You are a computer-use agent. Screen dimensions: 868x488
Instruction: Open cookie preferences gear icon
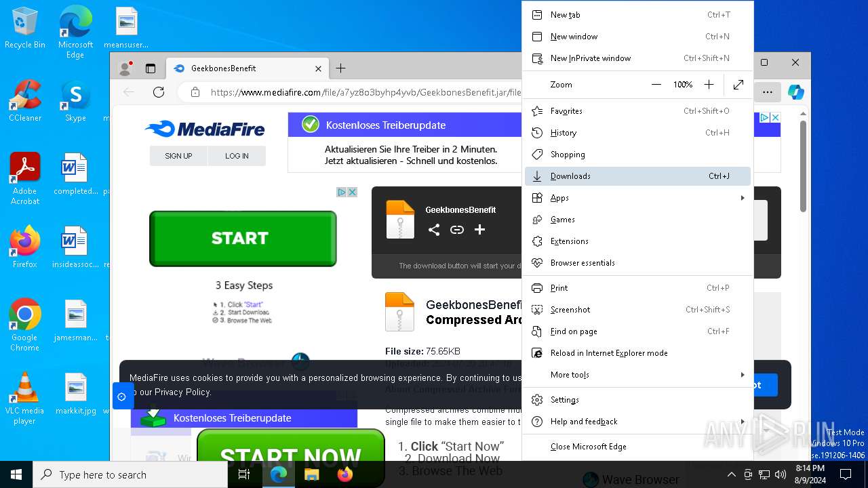click(121, 396)
